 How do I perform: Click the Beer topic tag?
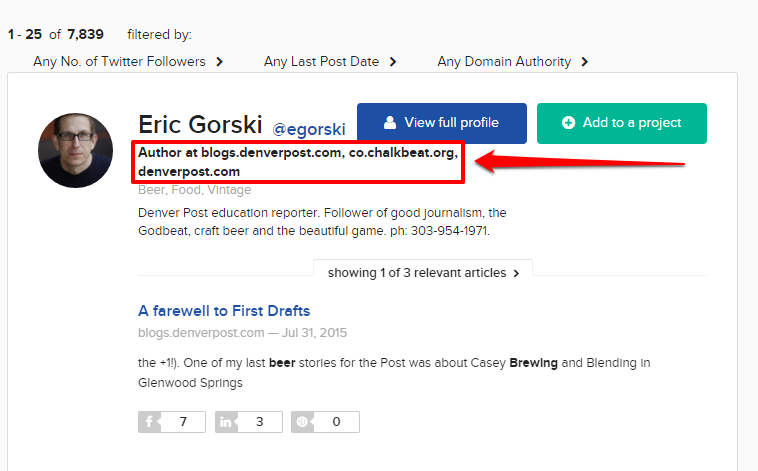click(152, 189)
